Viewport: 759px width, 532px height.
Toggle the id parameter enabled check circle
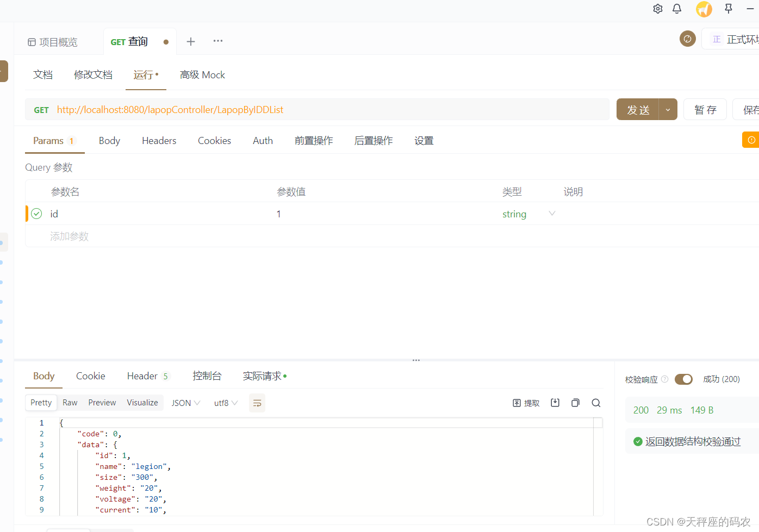(x=36, y=214)
